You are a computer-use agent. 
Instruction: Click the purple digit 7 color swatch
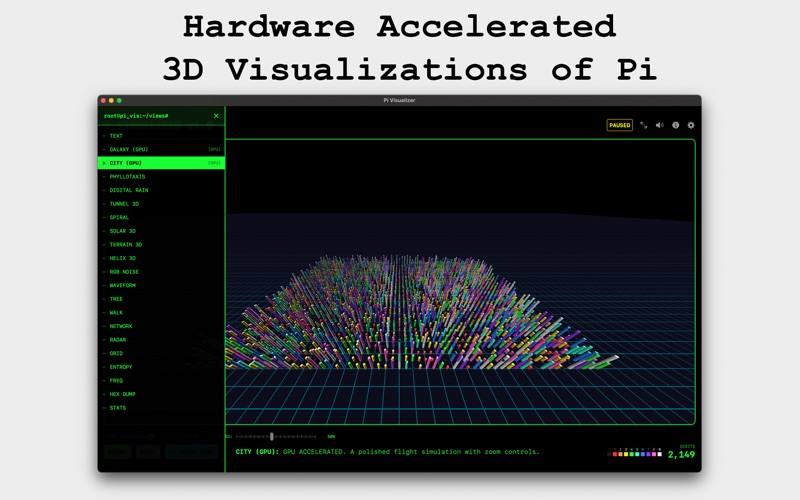click(x=648, y=454)
